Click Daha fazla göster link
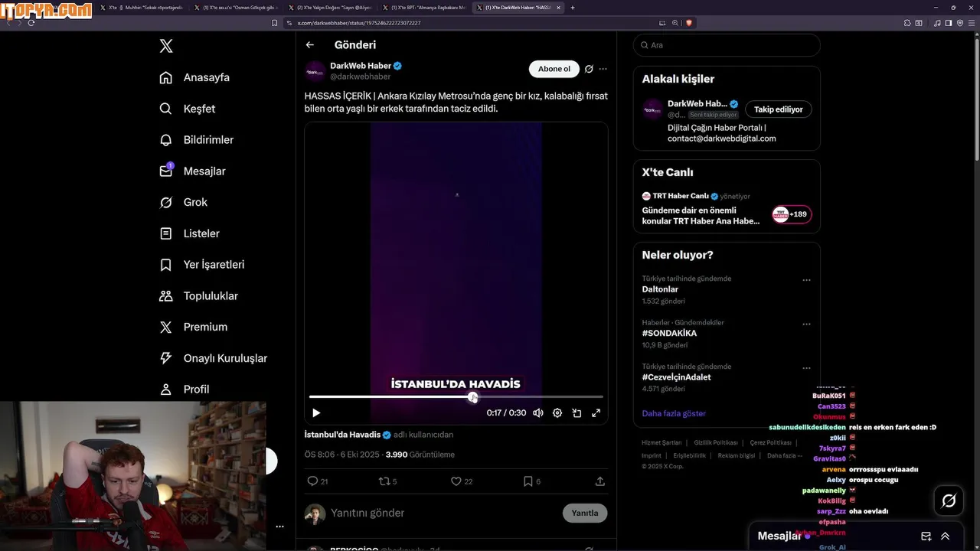The height and width of the screenshot is (551, 980). pos(674,413)
